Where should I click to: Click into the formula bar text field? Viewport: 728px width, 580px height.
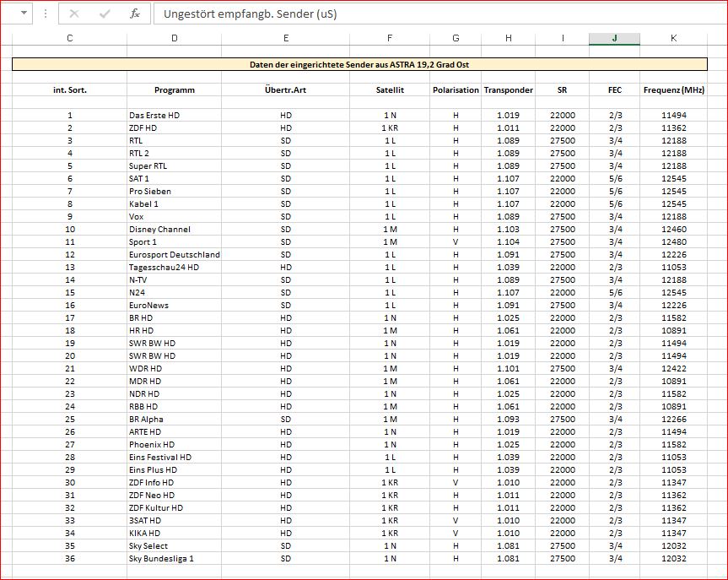(x=422, y=14)
